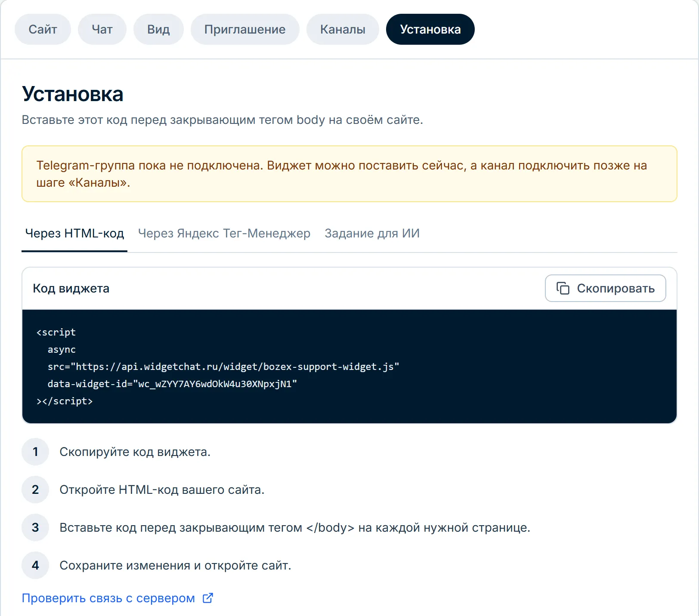Screen dimensions: 699x616
Task: Click step 3 text about </body> tag
Action: (x=295, y=527)
